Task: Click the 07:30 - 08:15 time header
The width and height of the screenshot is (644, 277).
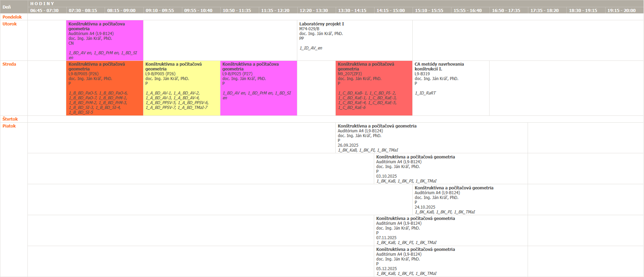Action: pyautogui.click(x=83, y=10)
